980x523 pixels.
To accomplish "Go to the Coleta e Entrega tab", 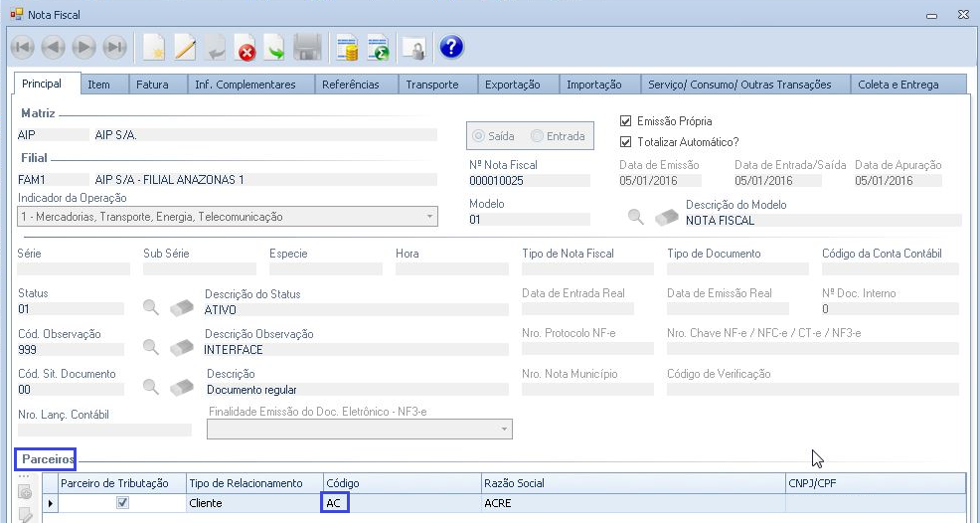I will coord(898,85).
